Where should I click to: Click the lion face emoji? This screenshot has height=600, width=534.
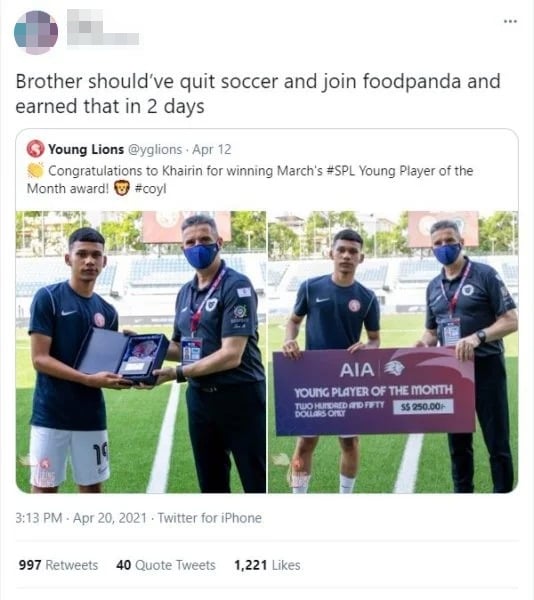[x=122, y=188]
